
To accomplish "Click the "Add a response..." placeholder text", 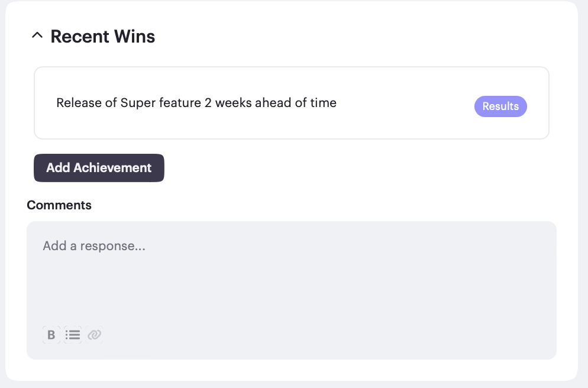I will 94,246.
